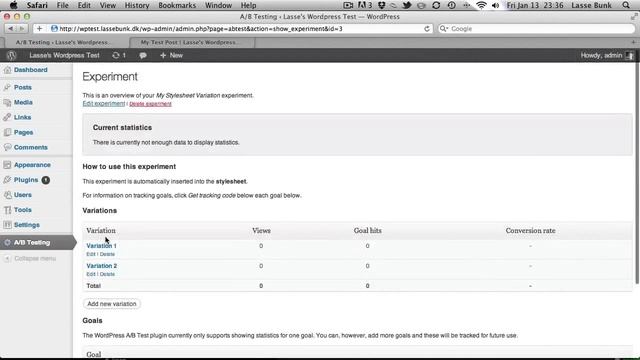This screenshot has height=360, width=640.
Task: Click the Dashboard home icon
Action: point(7,70)
